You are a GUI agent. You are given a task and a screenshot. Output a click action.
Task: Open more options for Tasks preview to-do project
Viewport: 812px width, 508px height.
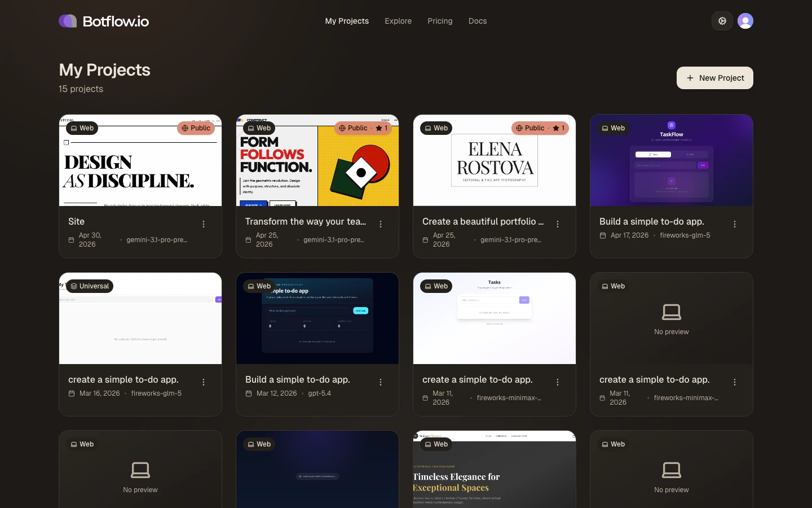click(558, 382)
